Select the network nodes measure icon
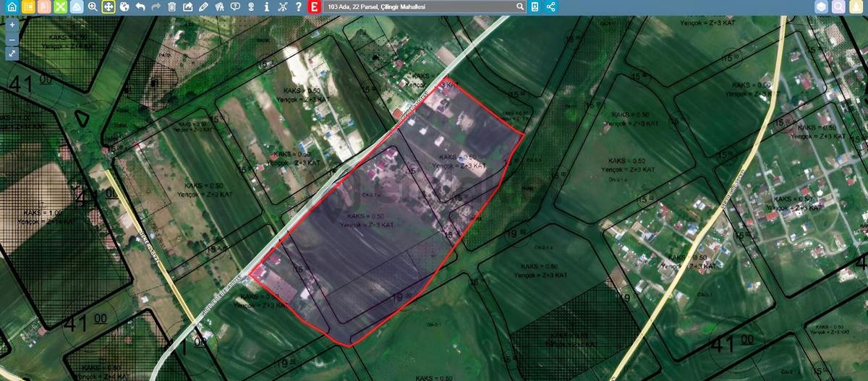 [x=282, y=7]
